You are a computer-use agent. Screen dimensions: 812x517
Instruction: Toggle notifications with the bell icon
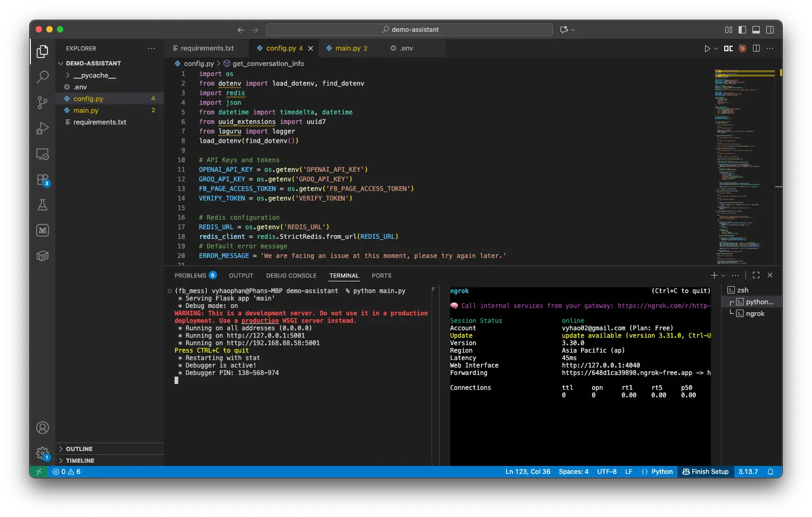[x=770, y=472]
